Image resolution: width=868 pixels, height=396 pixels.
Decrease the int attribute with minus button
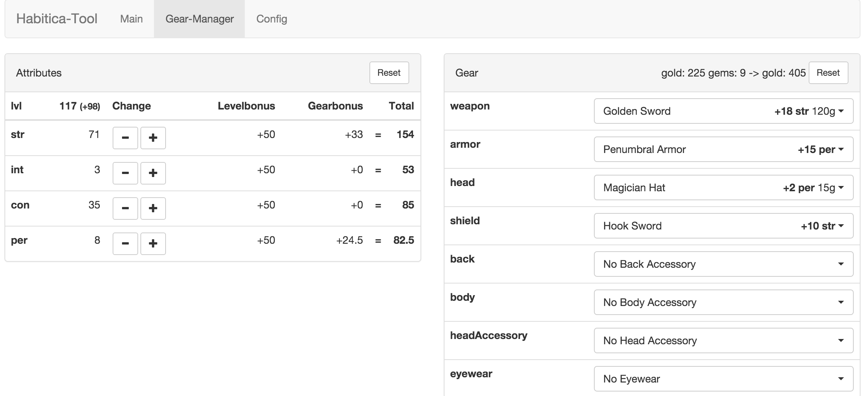pyautogui.click(x=125, y=173)
